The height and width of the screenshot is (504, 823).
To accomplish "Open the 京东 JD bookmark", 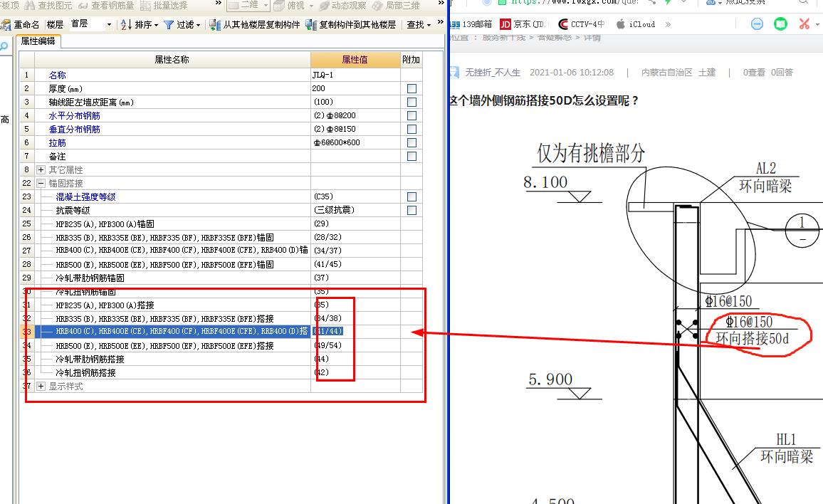I will point(523,24).
